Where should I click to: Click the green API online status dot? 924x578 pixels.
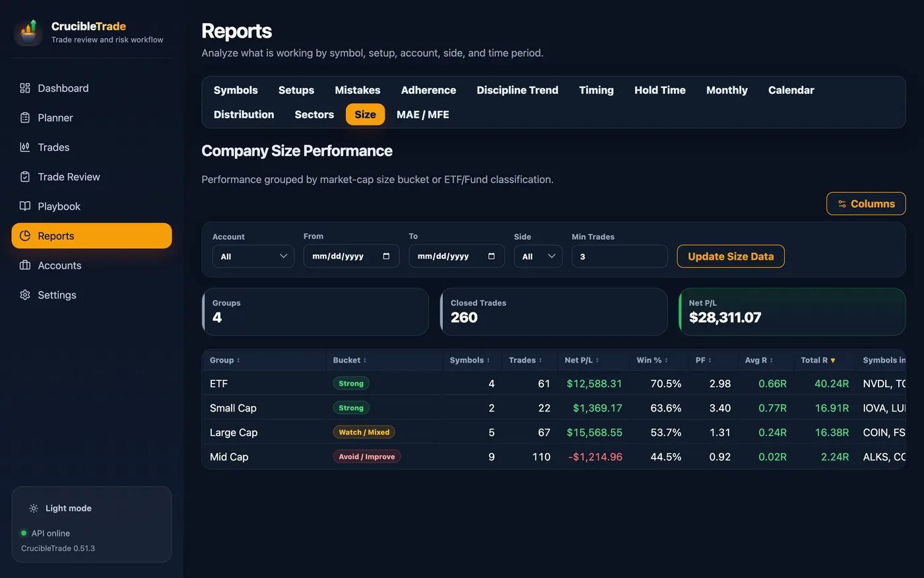(24, 533)
